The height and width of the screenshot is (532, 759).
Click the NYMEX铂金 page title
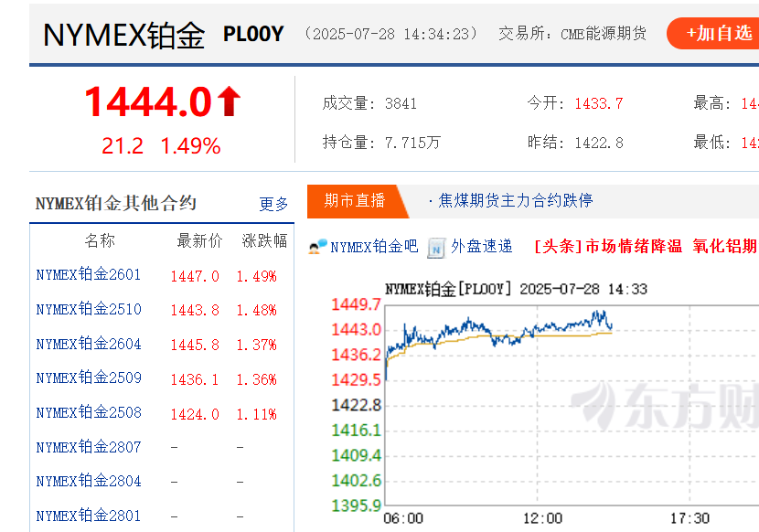(124, 35)
